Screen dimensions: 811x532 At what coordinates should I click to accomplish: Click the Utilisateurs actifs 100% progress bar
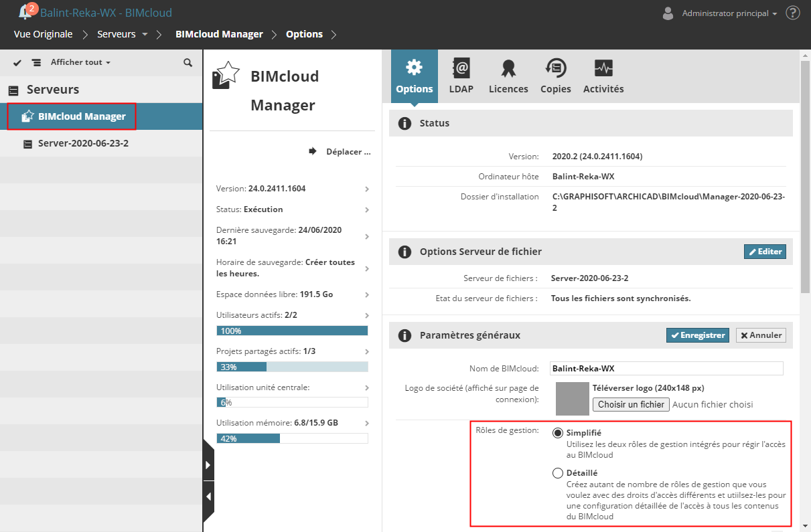(292, 331)
